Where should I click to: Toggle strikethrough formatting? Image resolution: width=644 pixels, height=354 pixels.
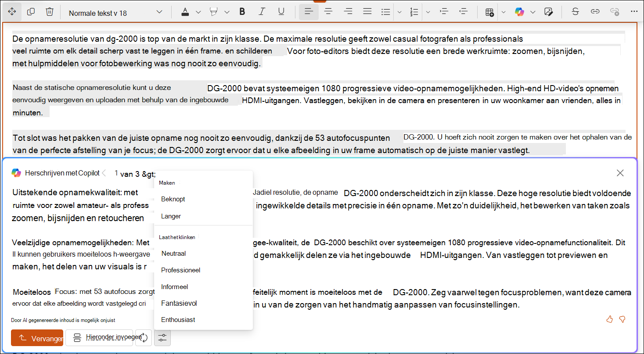576,12
